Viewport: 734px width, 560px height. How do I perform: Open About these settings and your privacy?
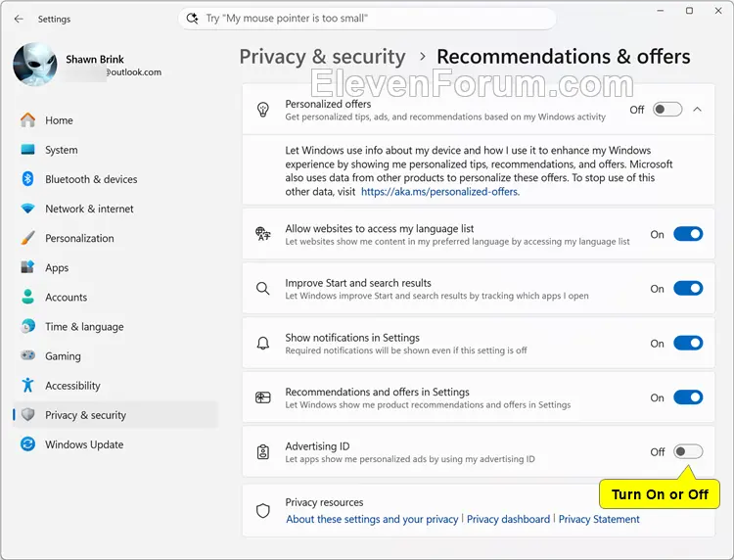(372, 519)
